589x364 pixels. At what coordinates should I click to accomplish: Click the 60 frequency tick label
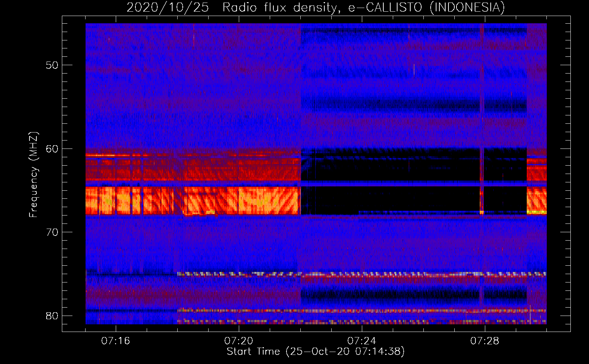(x=52, y=149)
